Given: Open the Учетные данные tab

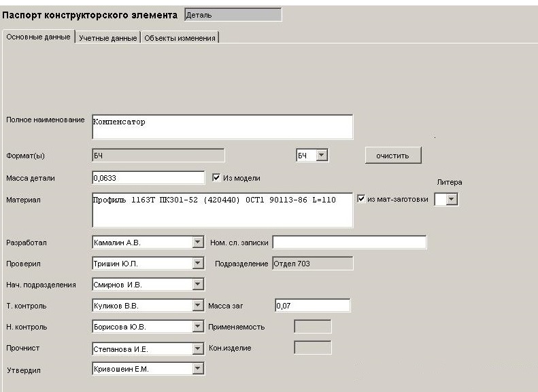Looking at the screenshot, I should point(107,38).
